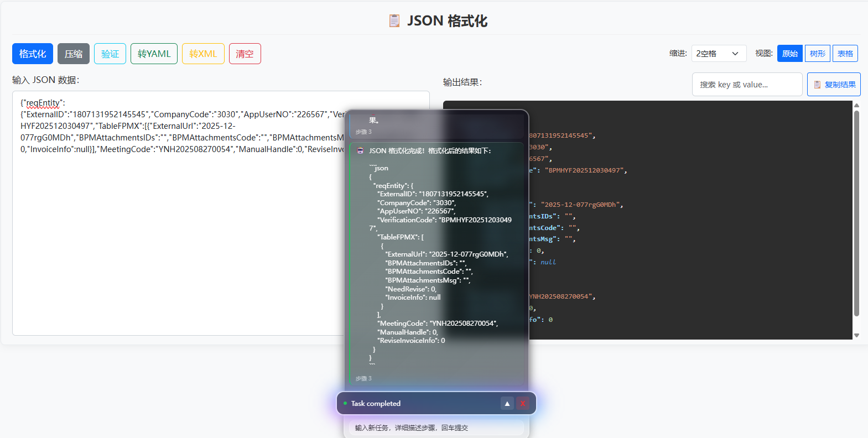The image size is (868, 438).
Task: Validate JSON with the 验证 button
Action: (110, 54)
